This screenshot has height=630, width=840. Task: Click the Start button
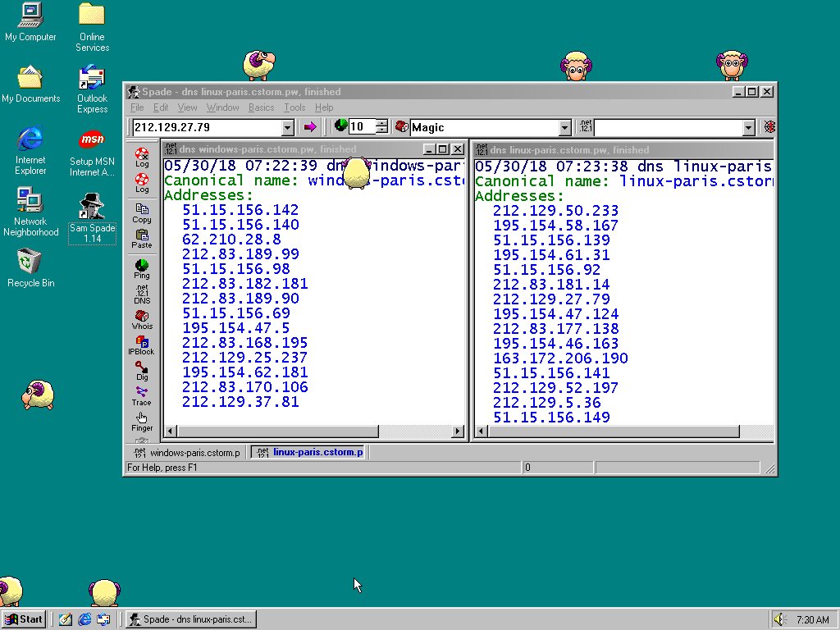coord(24,619)
